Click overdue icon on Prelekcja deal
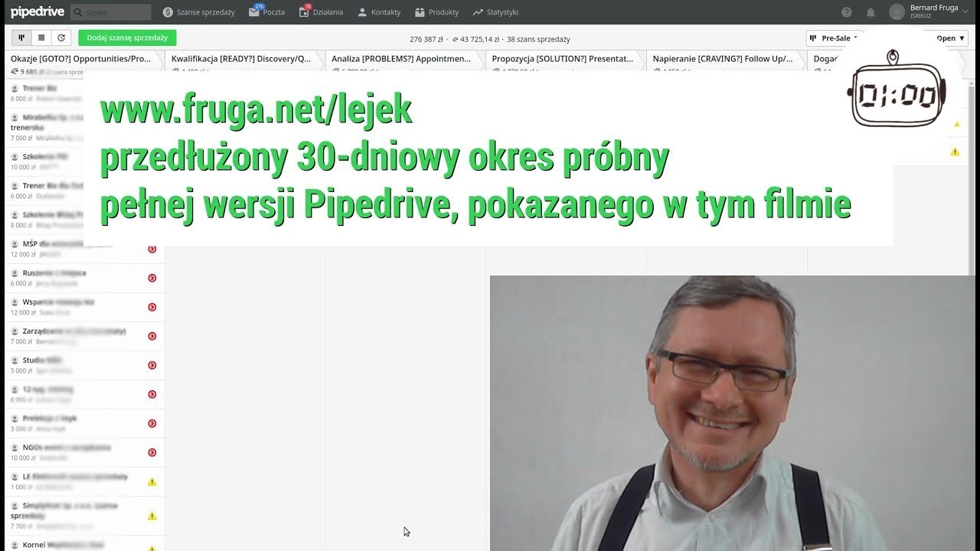The width and height of the screenshot is (980, 551). pos(152,423)
